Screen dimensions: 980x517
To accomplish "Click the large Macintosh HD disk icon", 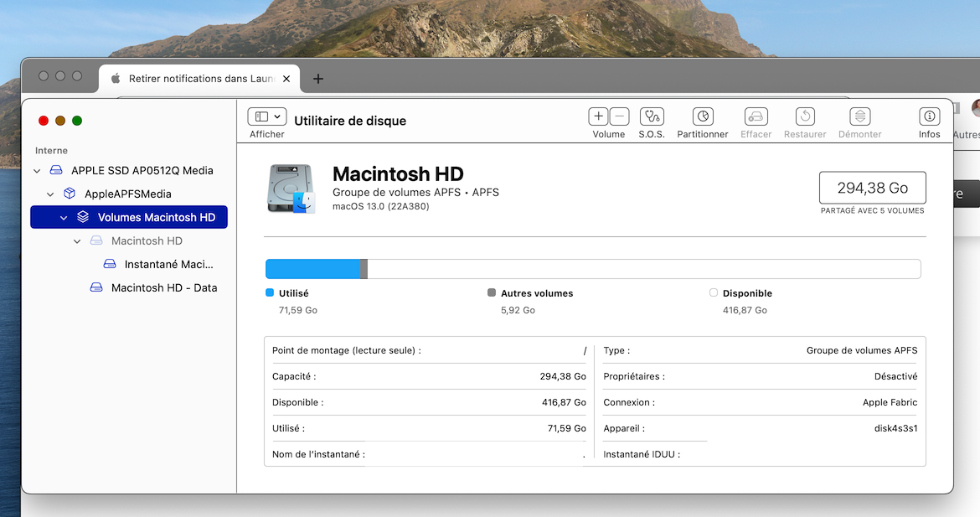I will tap(291, 189).
